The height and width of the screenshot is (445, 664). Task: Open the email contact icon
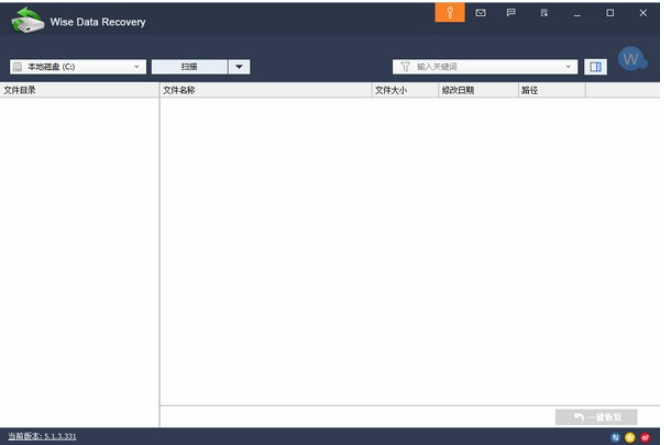coord(480,13)
